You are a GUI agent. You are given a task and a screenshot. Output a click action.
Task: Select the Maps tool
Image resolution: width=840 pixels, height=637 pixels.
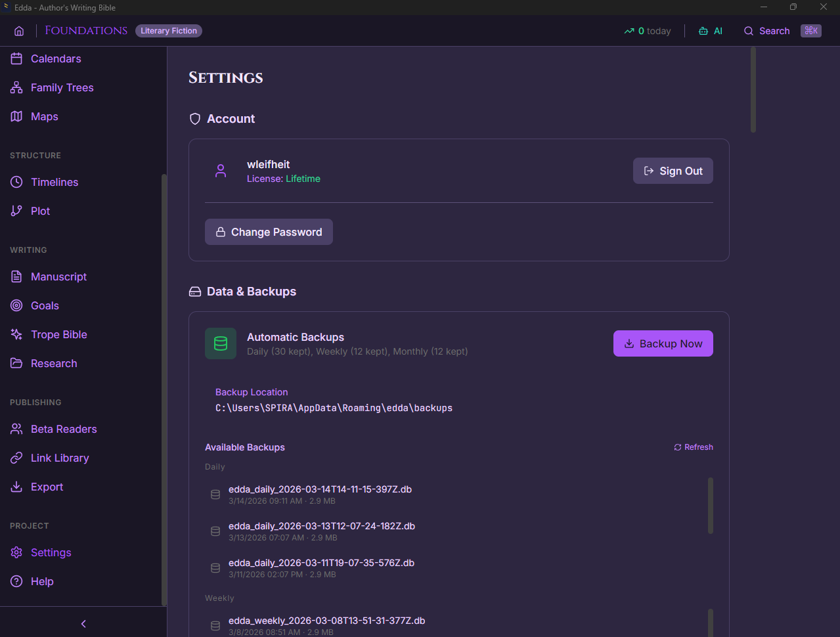tap(43, 116)
